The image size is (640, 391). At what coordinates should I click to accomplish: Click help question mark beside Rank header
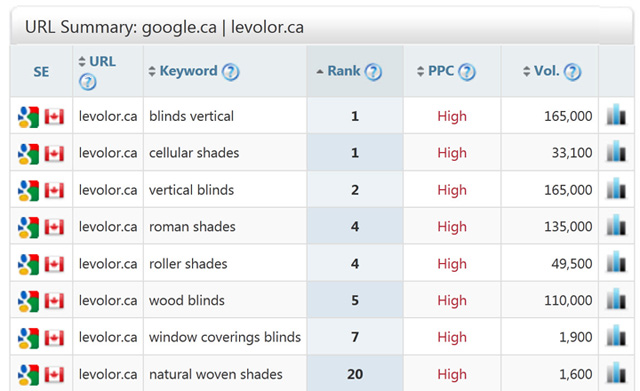tap(373, 72)
